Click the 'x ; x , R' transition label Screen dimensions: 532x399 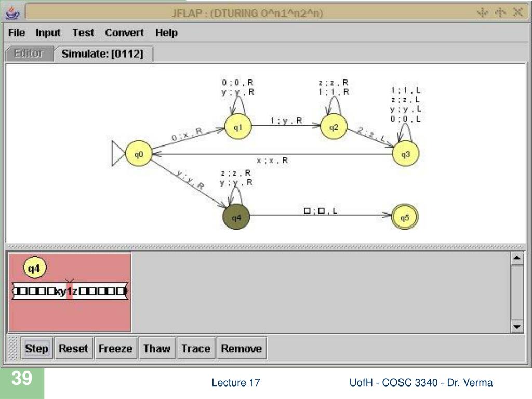click(x=272, y=160)
